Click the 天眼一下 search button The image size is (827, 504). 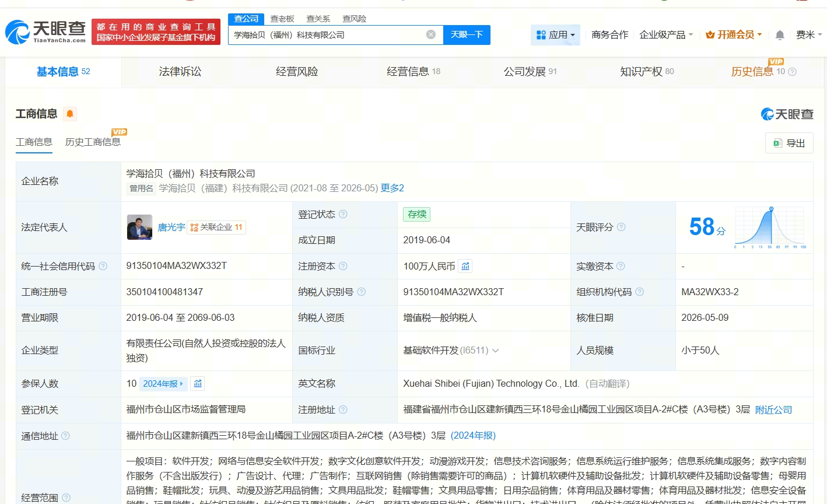(x=467, y=34)
